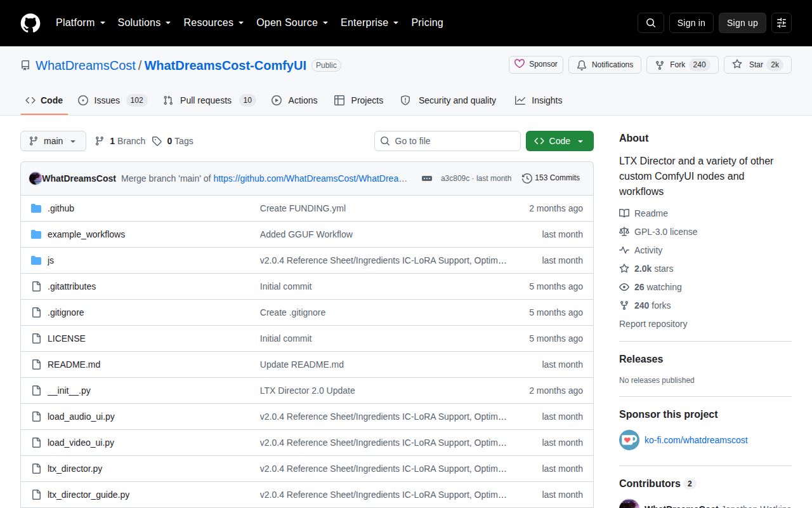
Task: Open the ltx_director.py file
Action: (75, 469)
